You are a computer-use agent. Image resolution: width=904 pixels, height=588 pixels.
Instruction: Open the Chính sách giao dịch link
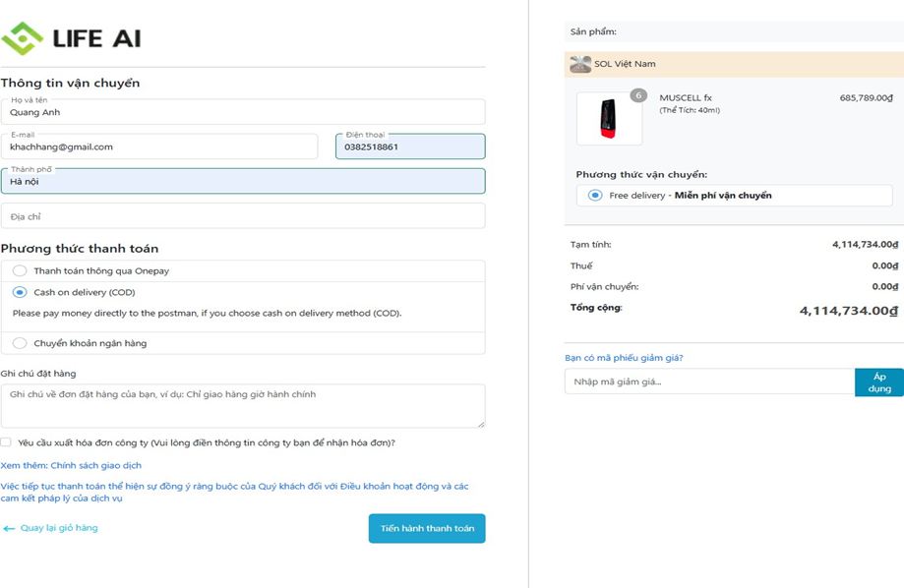point(95,466)
